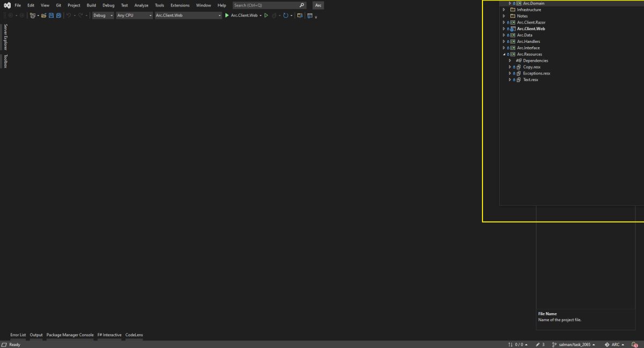Open the Debug configuration dropdown
The image size is (644, 348).
point(103,16)
